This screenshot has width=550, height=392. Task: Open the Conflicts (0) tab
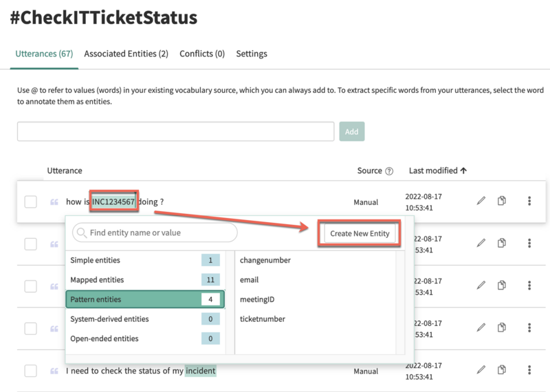(x=202, y=54)
